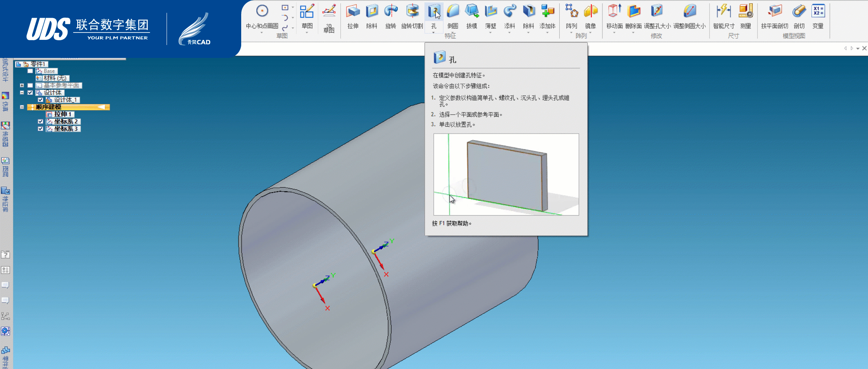The width and height of the screenshot is (868, 369).
Task: Open the dropdown arrow under 孔
Action: pyautogui.click(x=434, y=33)
